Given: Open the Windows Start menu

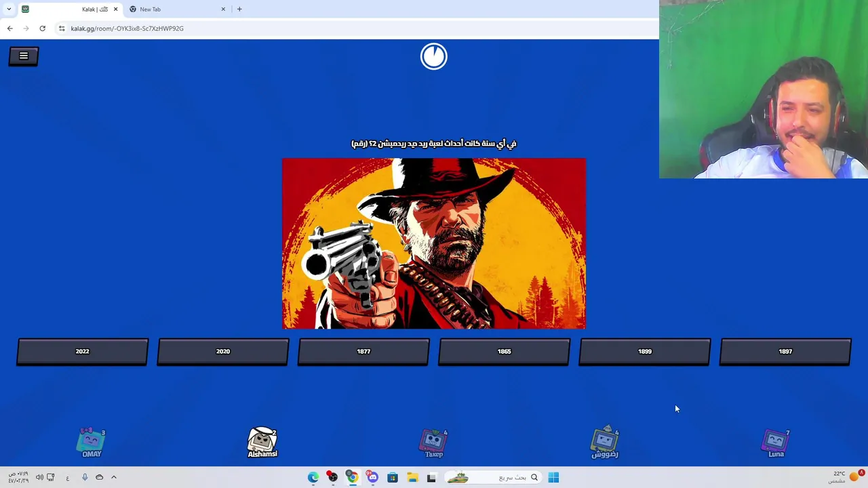Looking at the screenshot, I should click(x=553, y=477).
